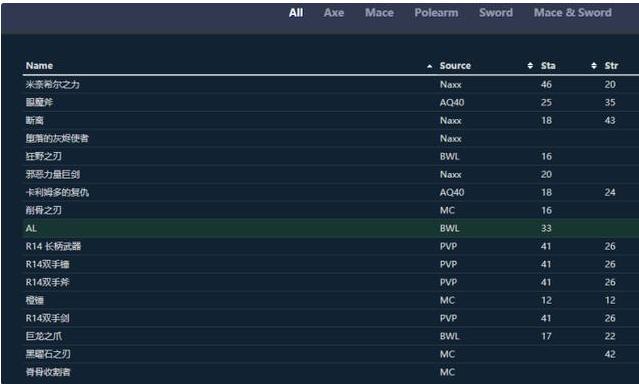
Task: Click the AQ40 source in 卡利姆多的复仇 row
Action: 452,192
